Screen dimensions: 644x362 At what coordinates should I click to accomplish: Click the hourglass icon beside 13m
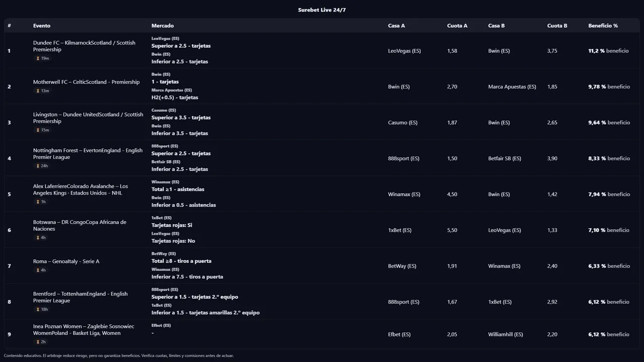click(x=38, y=91)
